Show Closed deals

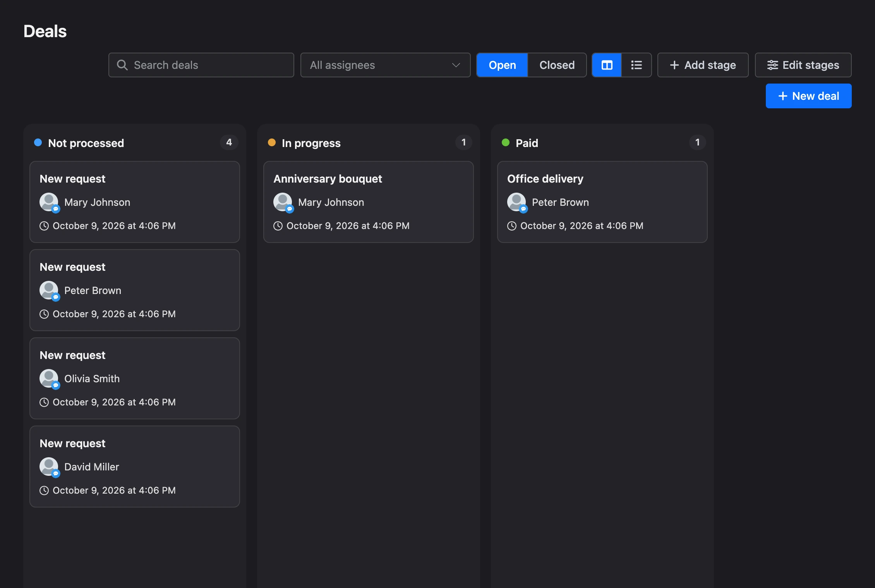(557, 65)
